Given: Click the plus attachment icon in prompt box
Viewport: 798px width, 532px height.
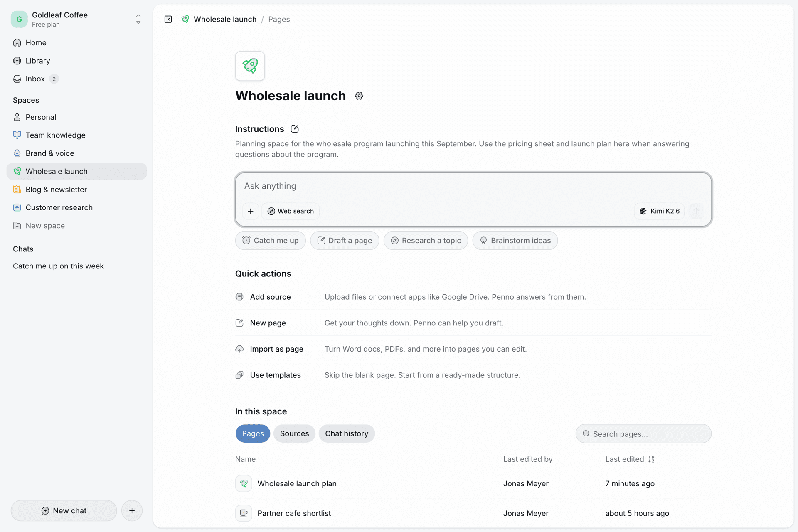Looking at the screenshot, I should click(251, 211).
